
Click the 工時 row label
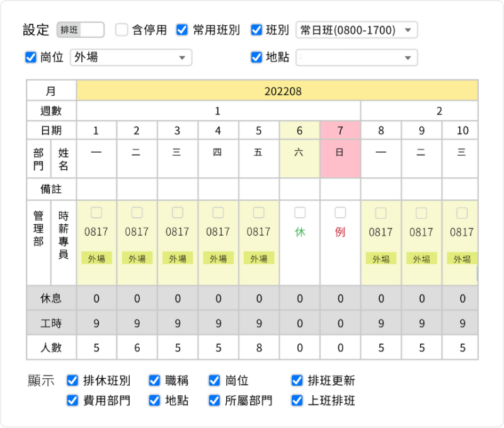(51, 323)
